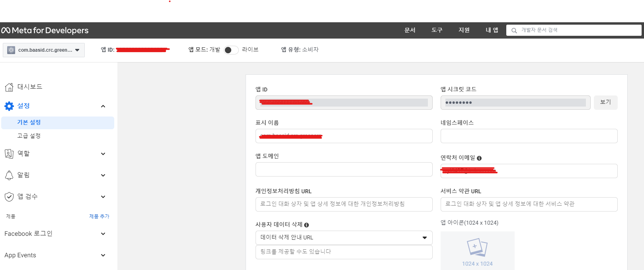Click the 대시보드 home icon

[9, 87]
